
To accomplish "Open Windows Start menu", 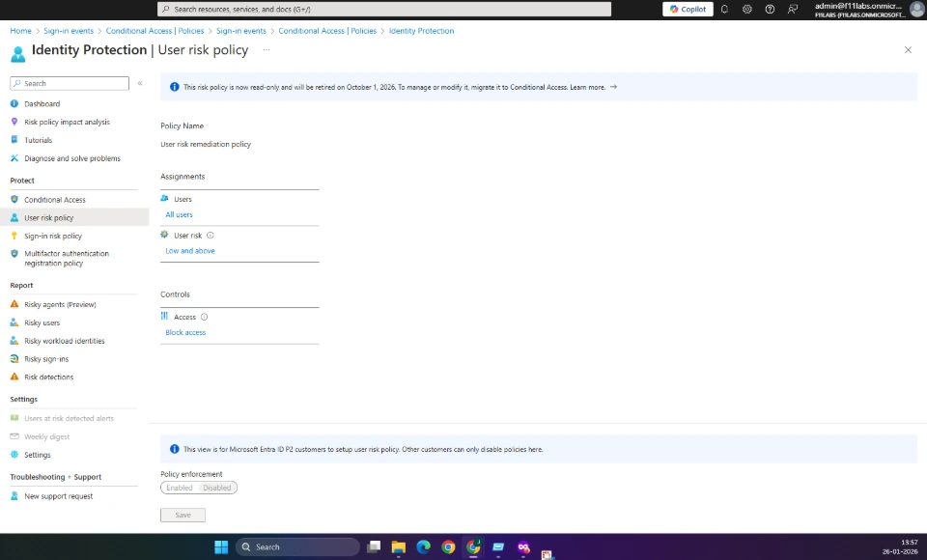I will [221, 546].
